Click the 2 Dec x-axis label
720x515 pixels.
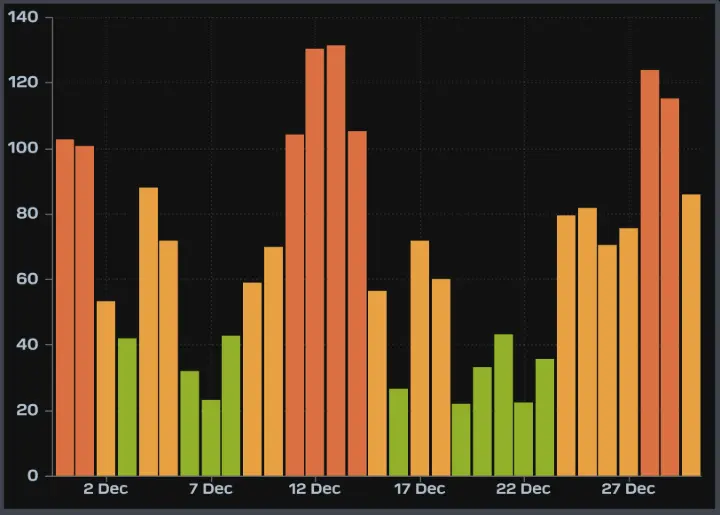click(x=105, y=489)
